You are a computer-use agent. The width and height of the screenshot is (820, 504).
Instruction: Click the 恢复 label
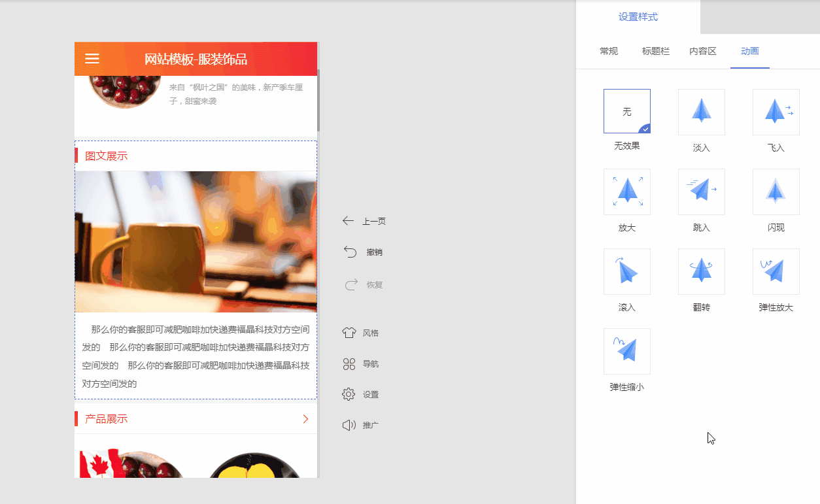[x=375, y=285]
